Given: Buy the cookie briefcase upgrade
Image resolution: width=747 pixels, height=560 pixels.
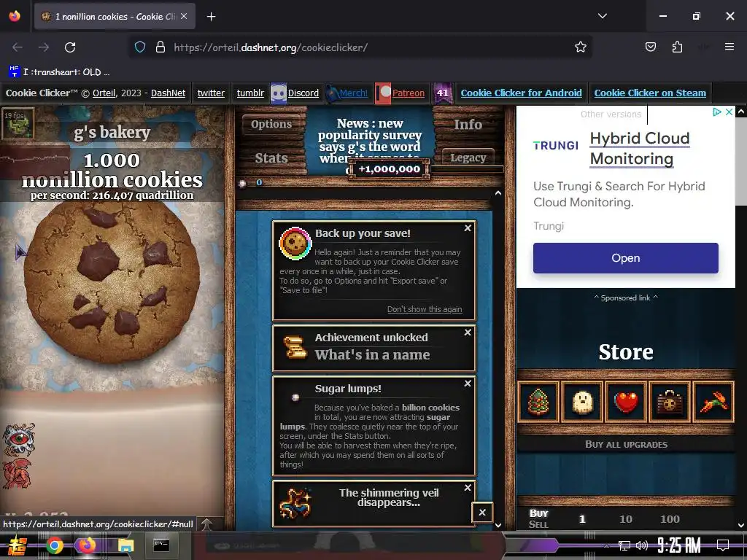Looking at the screenshot, I should click(670, 402).
